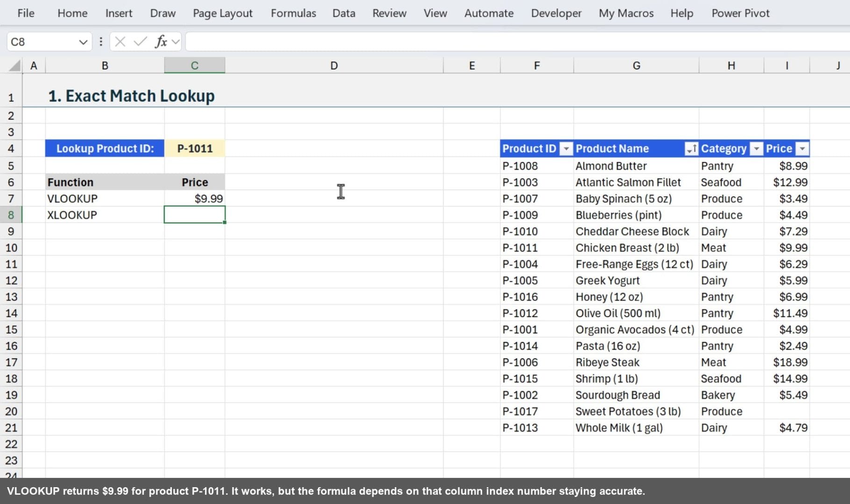850x504 pixels.
Task: Click the Enter checkmark icon beside the formula bar
Action: coord(140,42)
